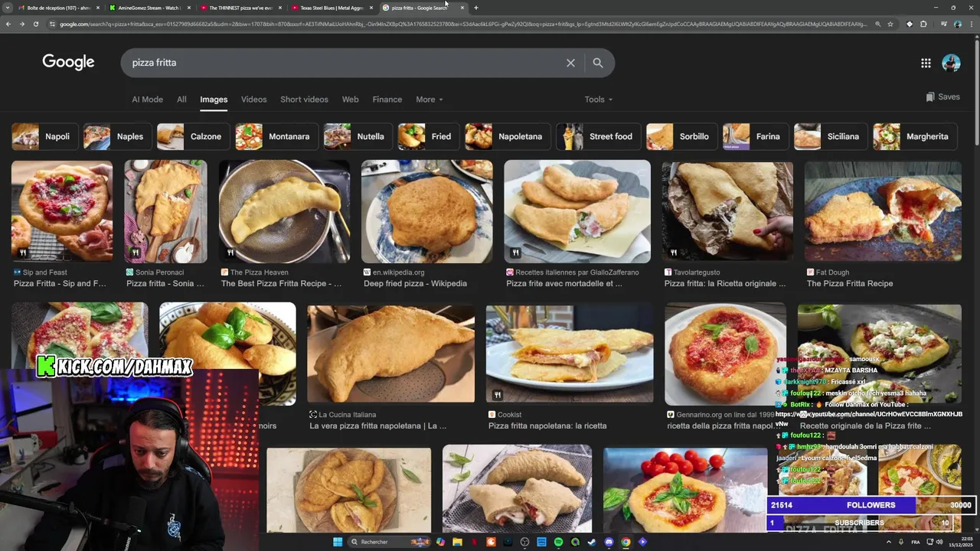Click the Chrome icon in the taskbar
980x551 pixels.
[626, 542]
